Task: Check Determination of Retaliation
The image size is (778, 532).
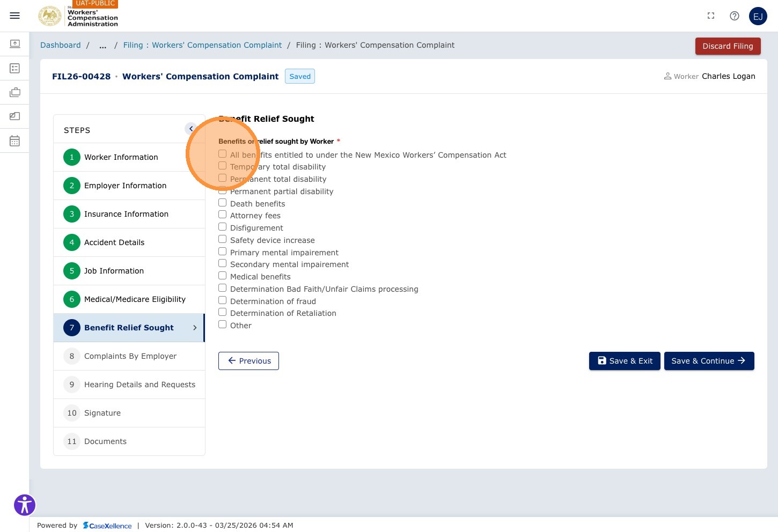Action: pos(222,312)
